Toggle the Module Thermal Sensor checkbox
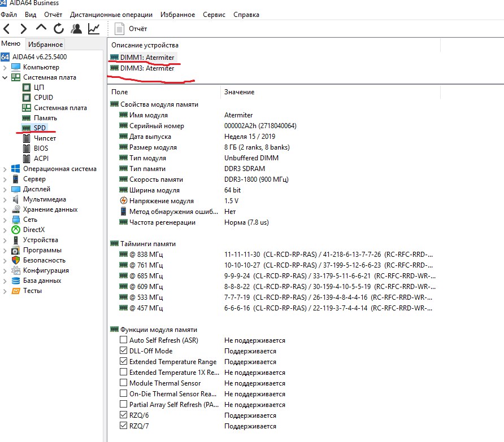 pyautogui.click(x=123, y=383)
